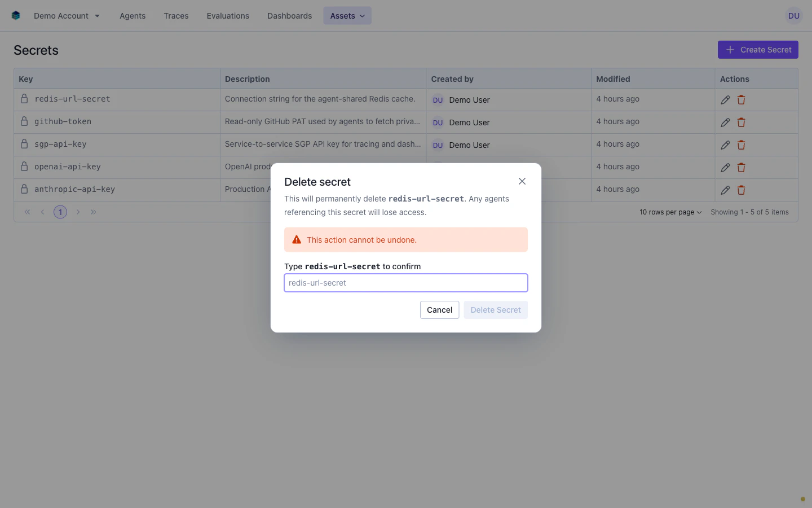Click the Create Secret button
The width and height of the screenshot is (812, 508).
click(x=758, y=50)
